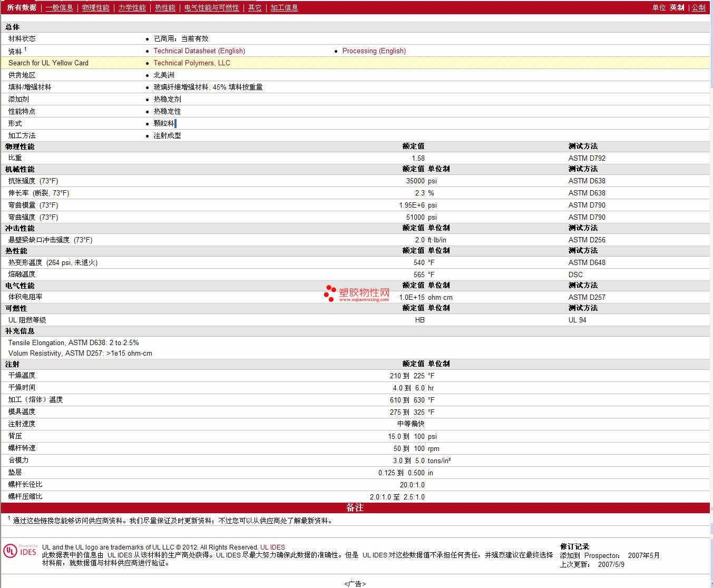Click the right-side vertical scrollbar

711,263
